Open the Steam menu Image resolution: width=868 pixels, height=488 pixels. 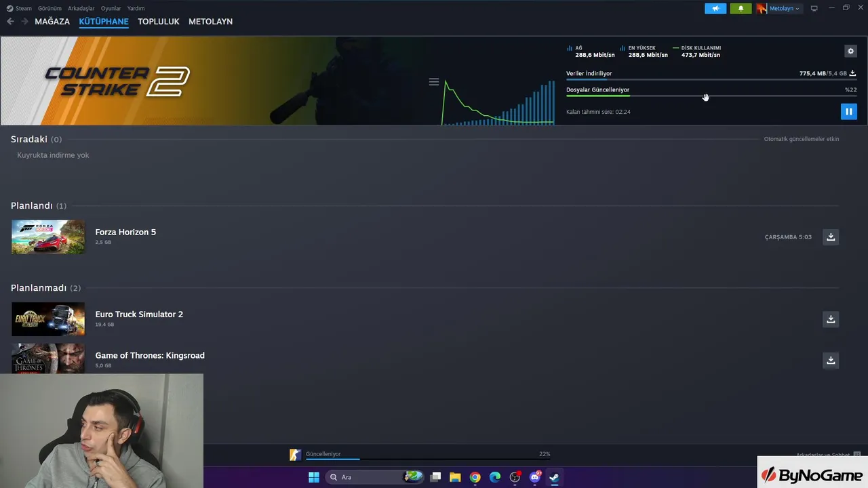pyautogui.click(x=19, y=8)
